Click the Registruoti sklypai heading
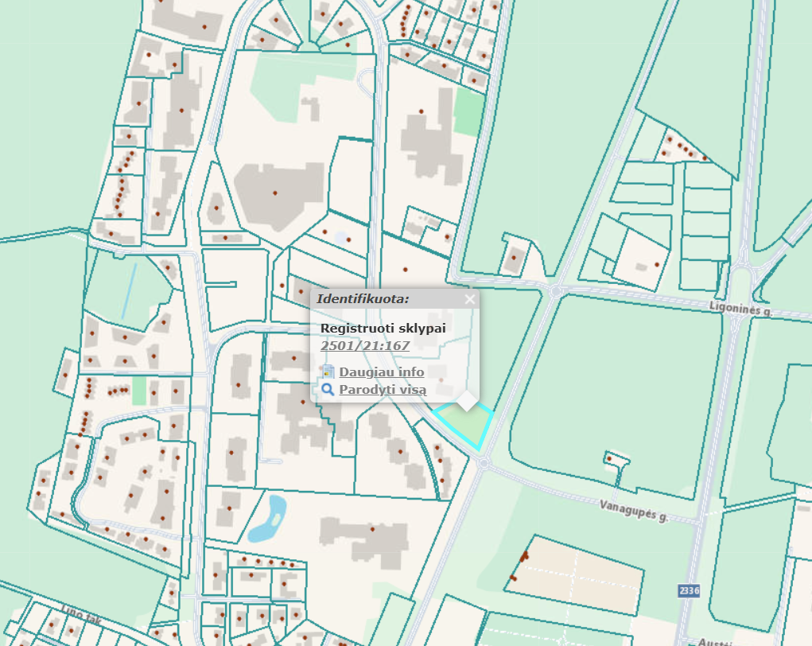The image size is (812, 646). [x=383, y=328]
